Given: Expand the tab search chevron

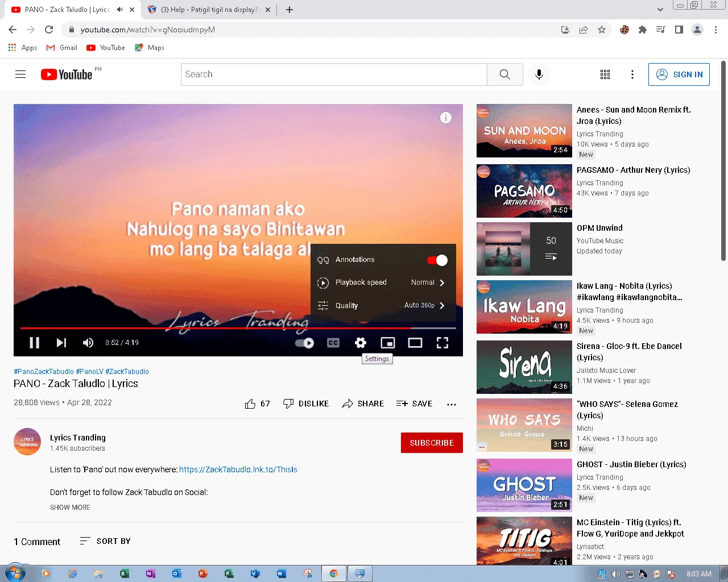Looking at the screenshot, I should tap(660, 10).
